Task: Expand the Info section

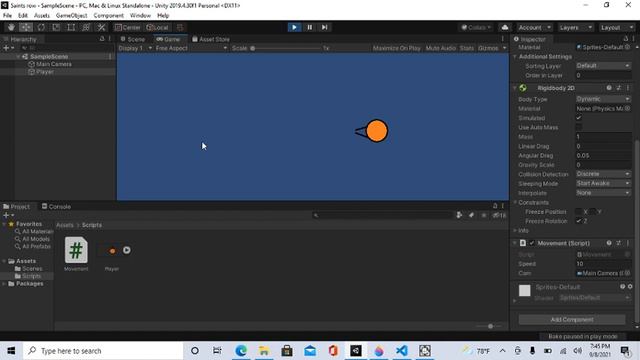Action: point(515,231)
